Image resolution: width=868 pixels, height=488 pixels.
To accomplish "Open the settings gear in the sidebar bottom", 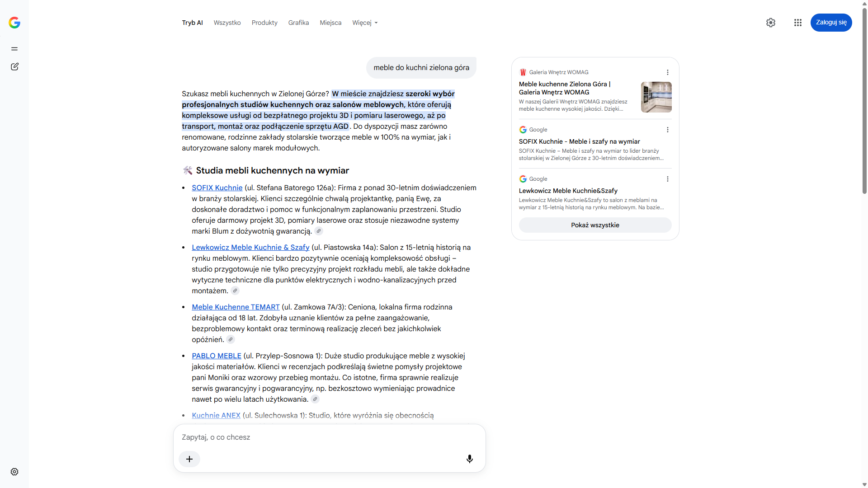I will tap(14, 472).
